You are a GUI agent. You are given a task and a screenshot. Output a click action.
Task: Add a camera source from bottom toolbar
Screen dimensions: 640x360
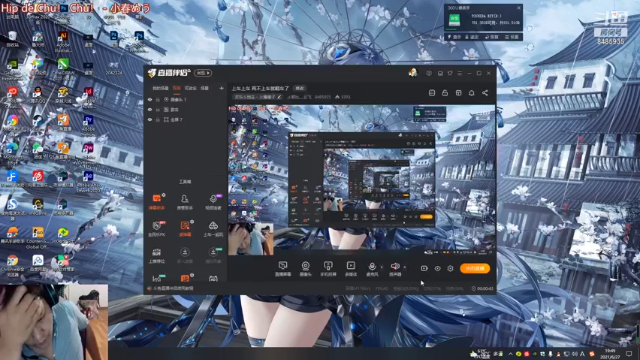(x=305, y=269)
